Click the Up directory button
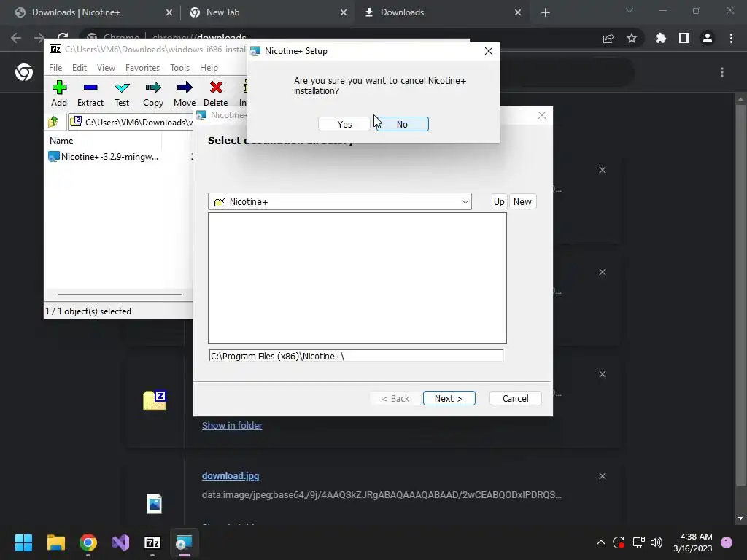This screenshot has height=560, width=747. click(x=499, y=201)
